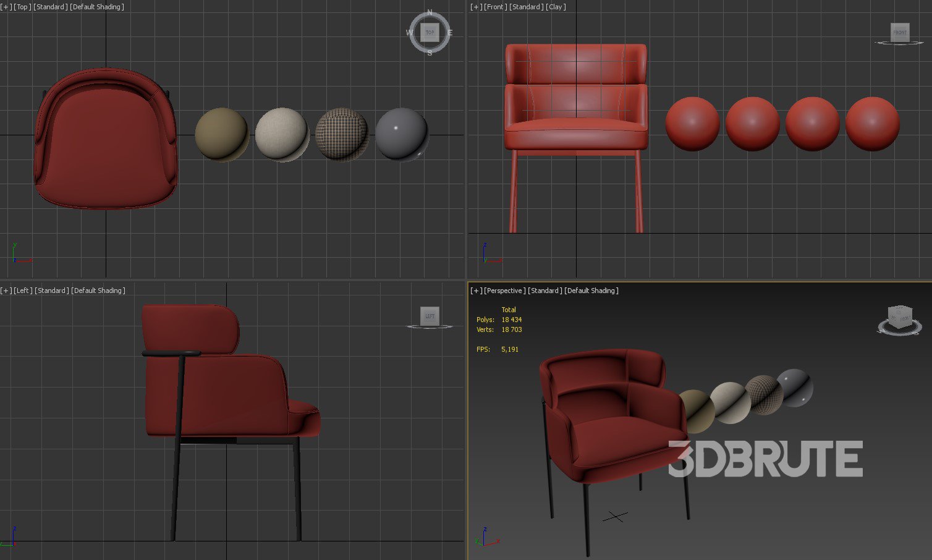Screen dimensions: 932x560
Task: Open the [+] general menu in the Perspective viewport
Action: (x=476, y=291)
